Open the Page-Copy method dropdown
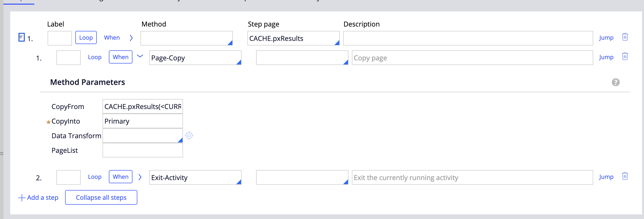 pyautogui.click(x=238, y=62)
